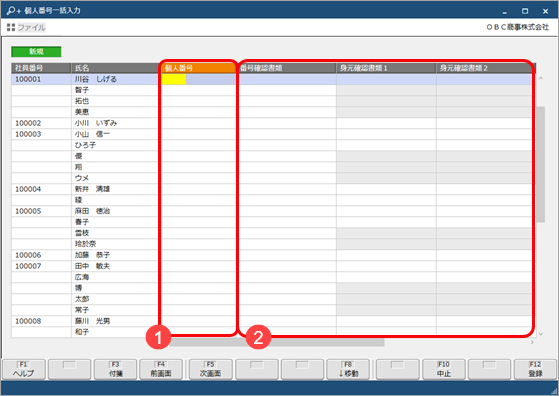Close the 個人番号一括入力 window

[545, 11]
